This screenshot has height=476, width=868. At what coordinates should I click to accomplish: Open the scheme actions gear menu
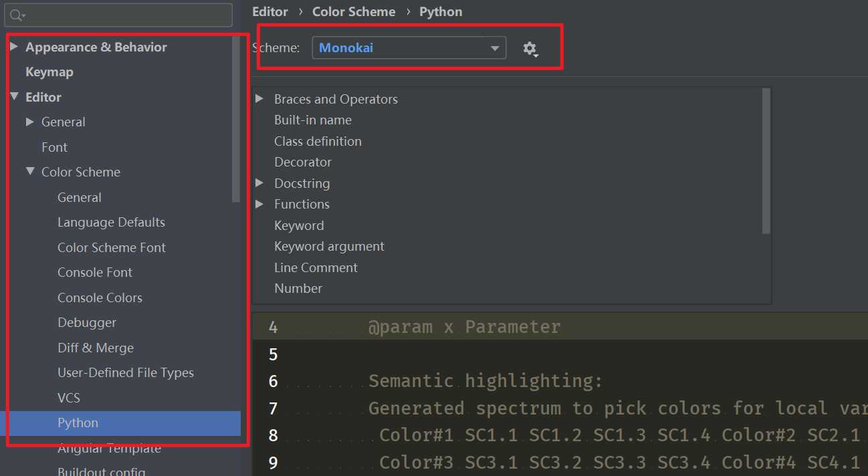[x=530, y=48]
